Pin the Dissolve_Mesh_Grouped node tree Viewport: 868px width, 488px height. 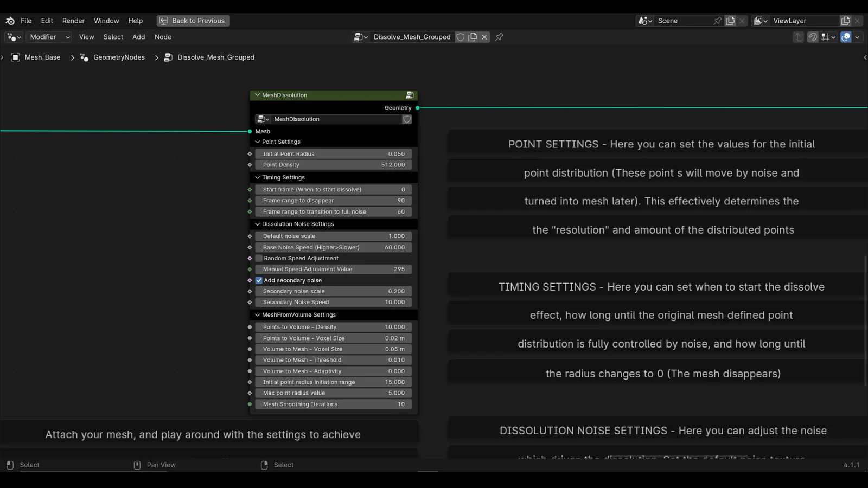[x=498, y=37]
